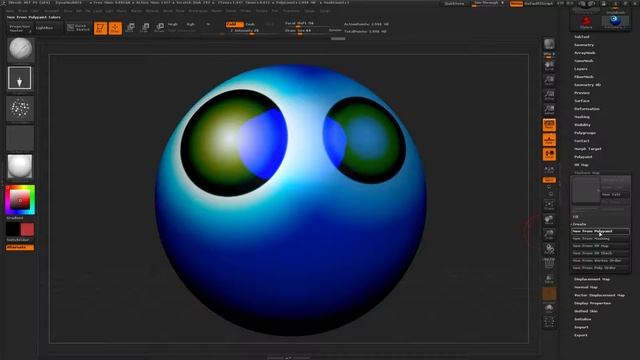Expand the Masking section
Image resolution: width=640 pixels, height=360 pixels.
pyautogui.click(x=582, y=117)
